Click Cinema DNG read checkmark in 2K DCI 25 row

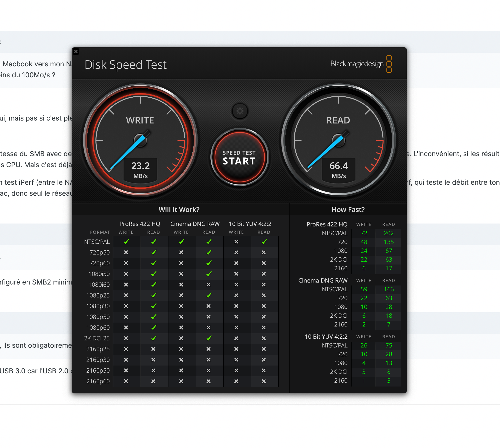209,338
